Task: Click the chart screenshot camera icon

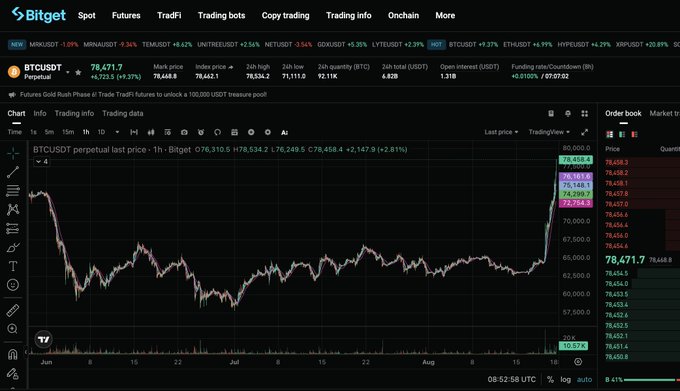Action: pos(184,132)
